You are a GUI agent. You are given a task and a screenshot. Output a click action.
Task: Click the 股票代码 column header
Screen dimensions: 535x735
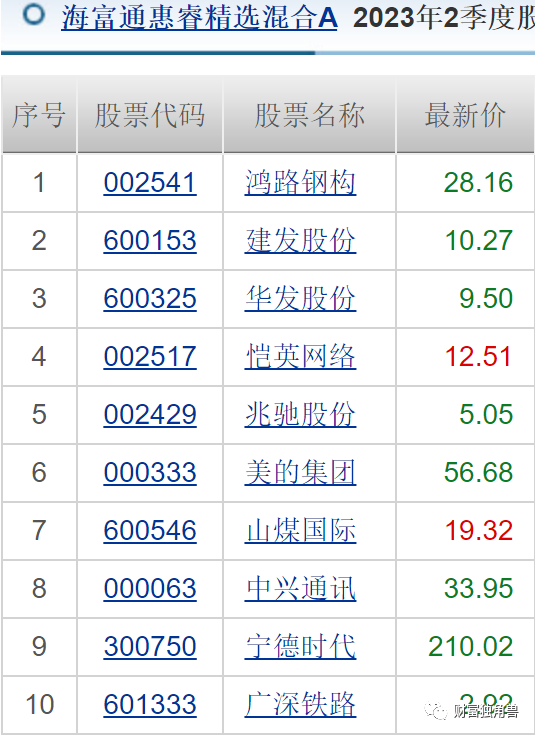click(x=150, y=115)
